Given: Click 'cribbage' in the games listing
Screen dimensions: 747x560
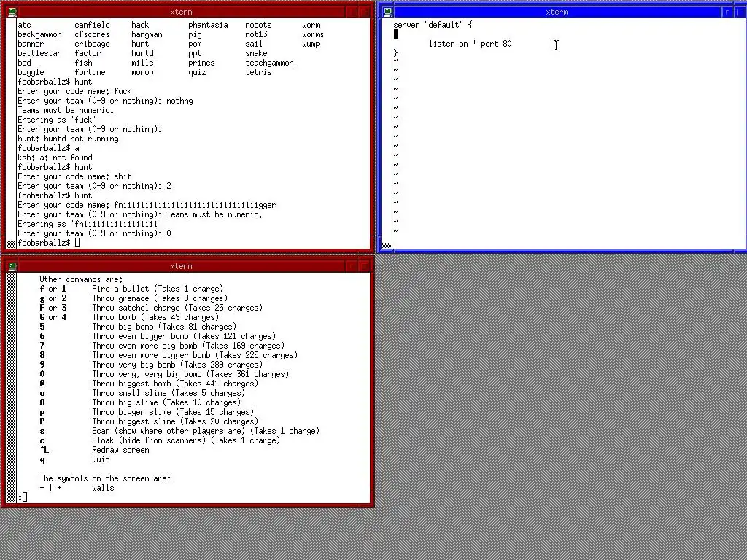Looking at the screenshot, I should 92,44.
